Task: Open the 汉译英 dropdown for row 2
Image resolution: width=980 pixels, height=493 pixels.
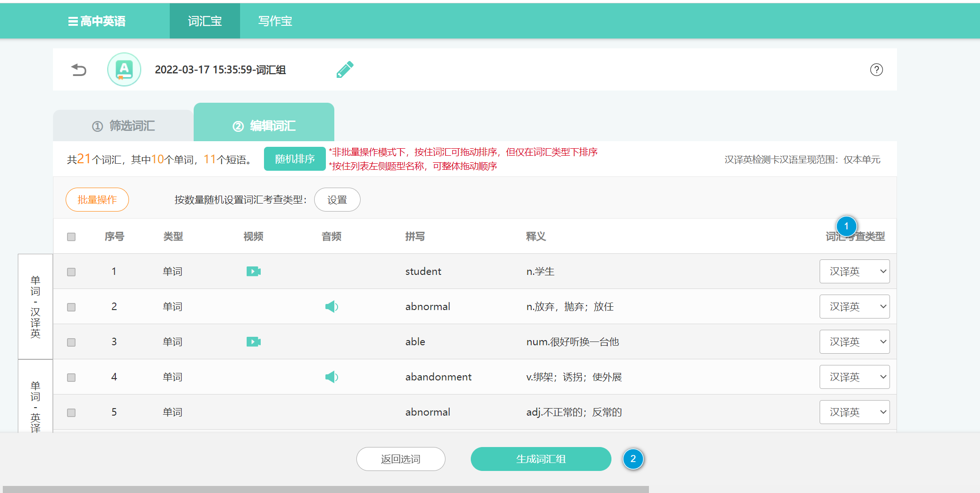Action: (x=854, y=307)
